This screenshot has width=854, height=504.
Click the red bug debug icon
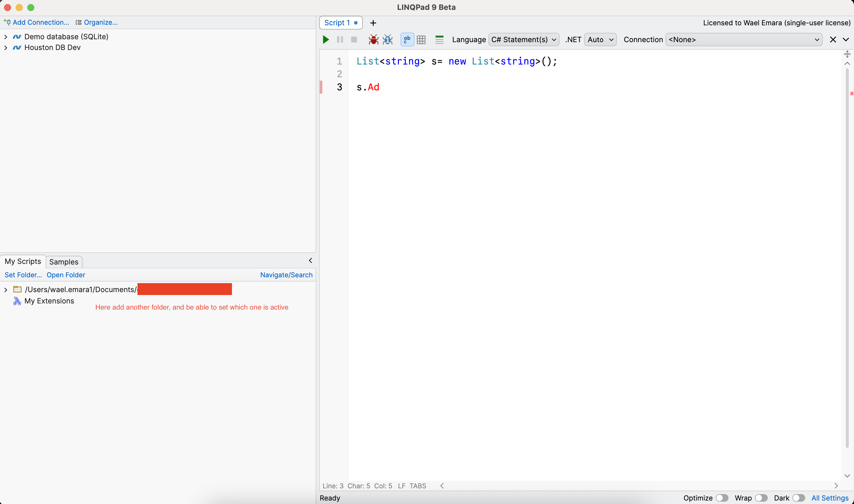[x=373, y=40]
